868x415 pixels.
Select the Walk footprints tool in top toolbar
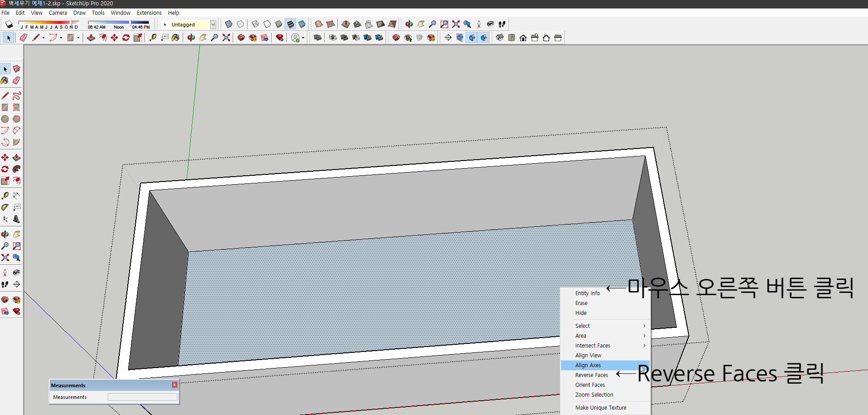click(502, 24)
